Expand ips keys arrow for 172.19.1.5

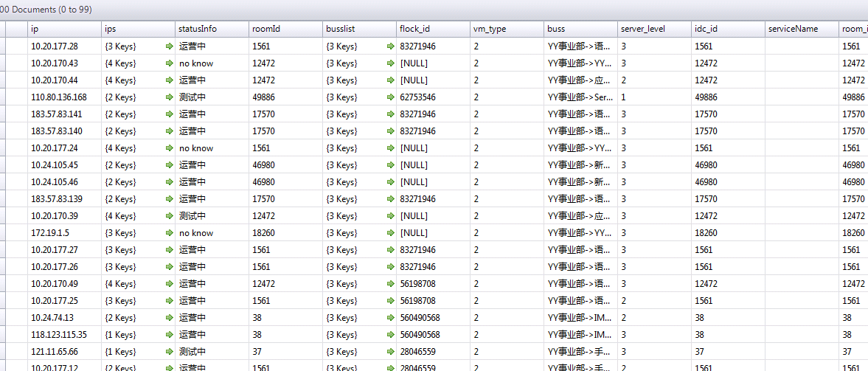(x=170, y=233)
